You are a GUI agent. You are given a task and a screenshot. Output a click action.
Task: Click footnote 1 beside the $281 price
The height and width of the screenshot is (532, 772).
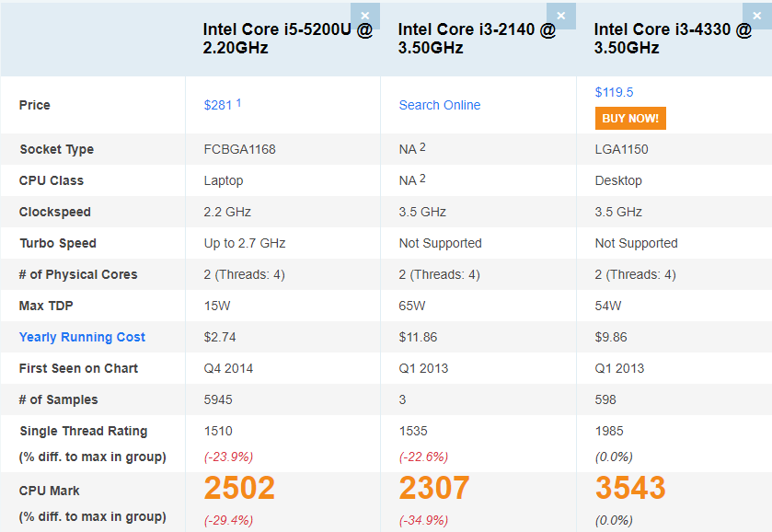tap(239, 102)
